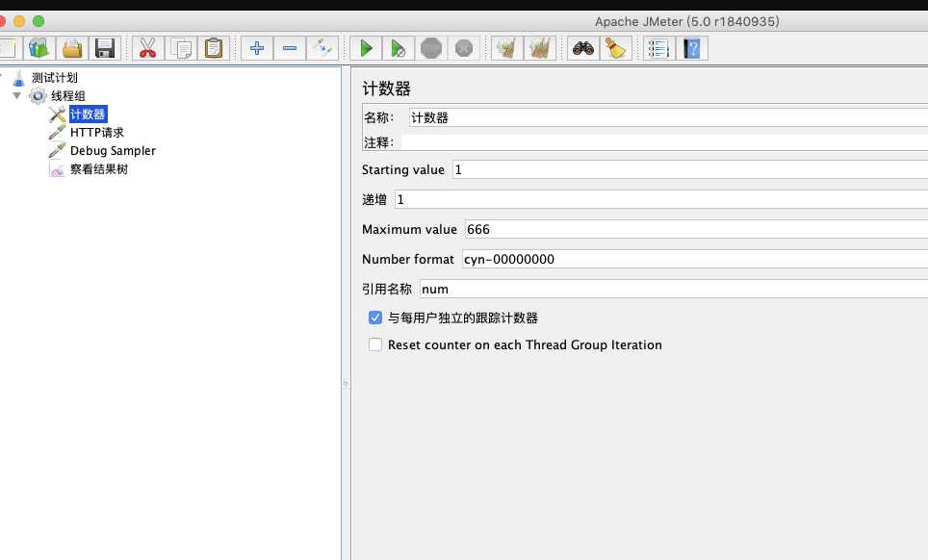Click the chart icon beside 察看结果树
Screen dimensions: 928x560
pyautogui.click(x=57, y=169)
